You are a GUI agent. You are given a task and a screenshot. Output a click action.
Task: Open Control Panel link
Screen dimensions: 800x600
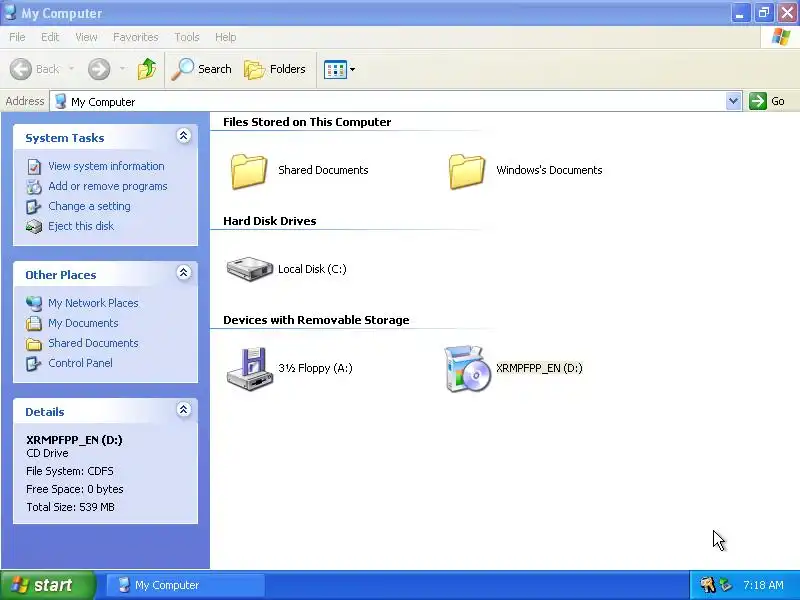pyautogui.click(x=81, y=363)
